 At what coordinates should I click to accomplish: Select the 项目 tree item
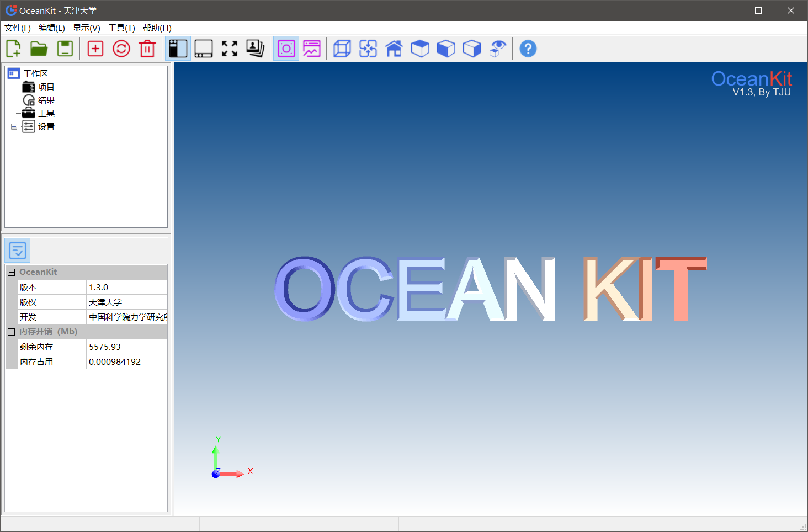[46, 87]
